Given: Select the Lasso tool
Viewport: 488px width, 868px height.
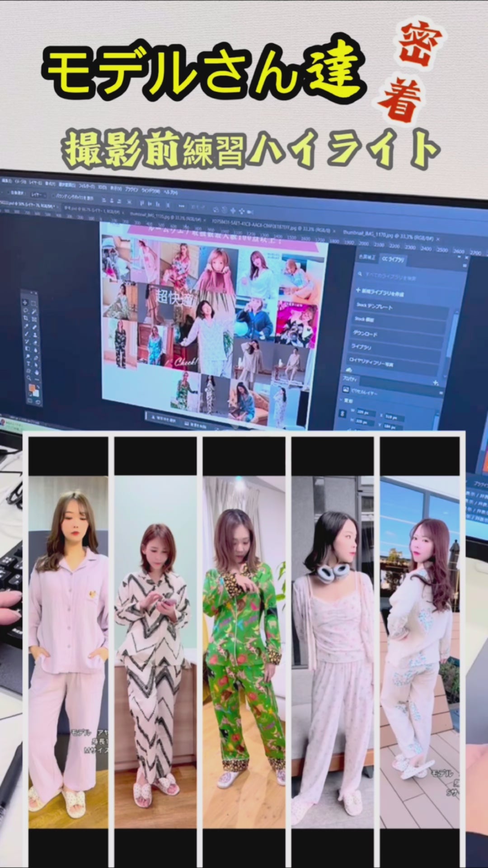Looking at the screenshot, I should click(25, 310).
